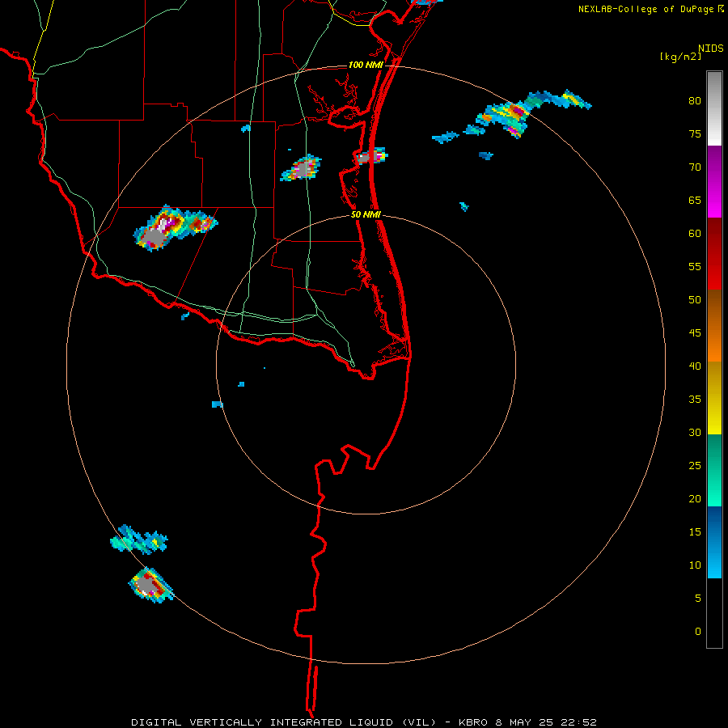Click the 100 NMI range ring label
The height and width of the screenshot is (728, 728).
(366, 65)
